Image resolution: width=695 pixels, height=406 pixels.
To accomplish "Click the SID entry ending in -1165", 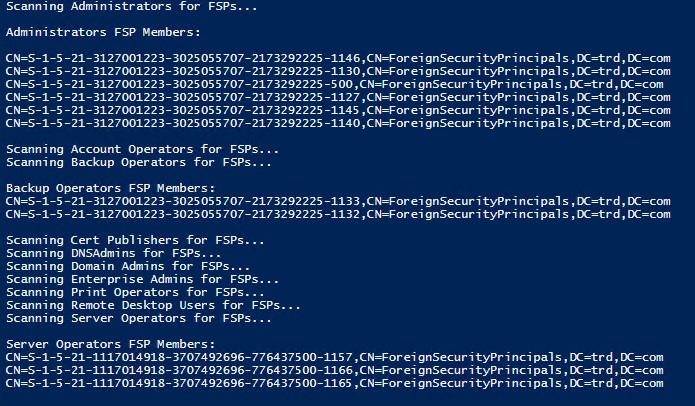I will click(x=334, y=383).
